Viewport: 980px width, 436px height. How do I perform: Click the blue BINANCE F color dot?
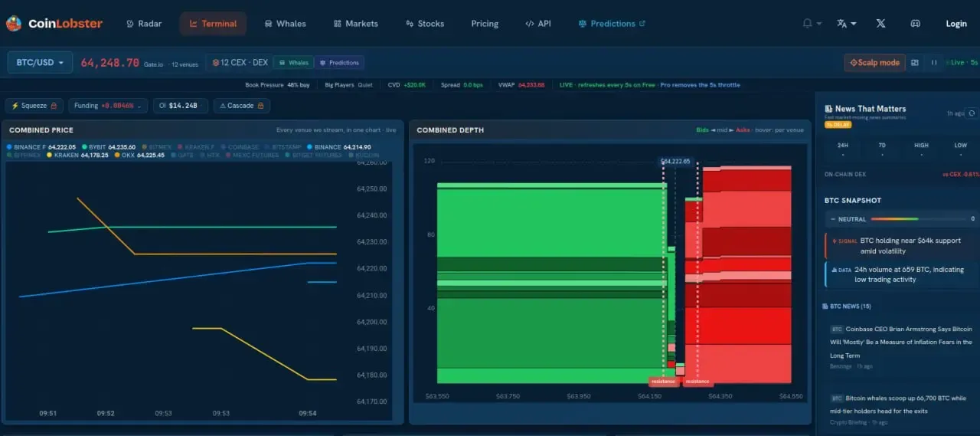[10, 146]
